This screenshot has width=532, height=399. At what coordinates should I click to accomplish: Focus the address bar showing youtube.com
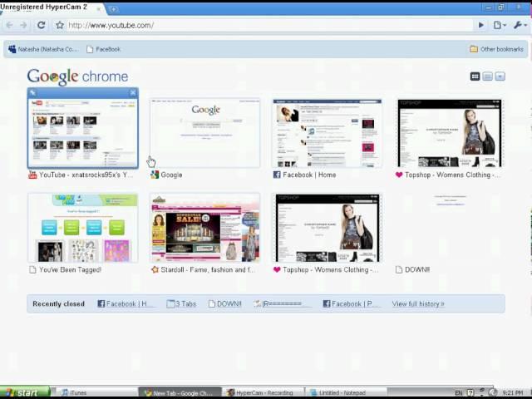[x=268, y=26]
